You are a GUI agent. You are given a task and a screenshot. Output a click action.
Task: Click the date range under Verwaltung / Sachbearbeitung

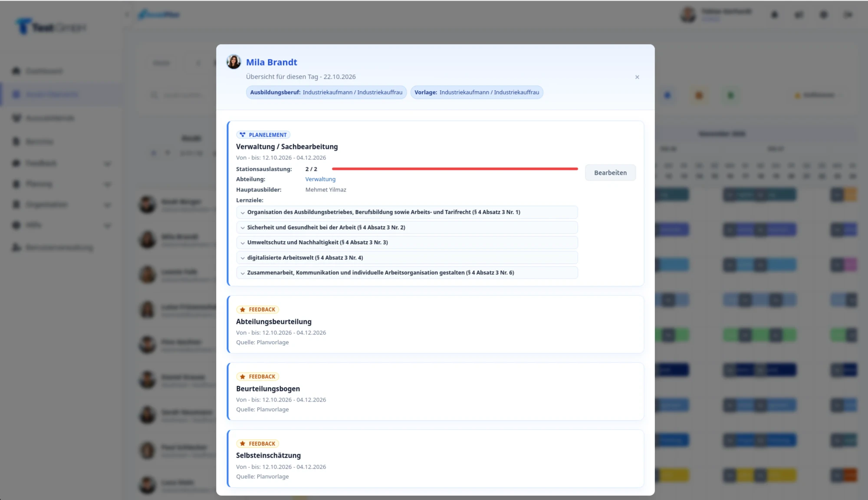click(281, 158)
